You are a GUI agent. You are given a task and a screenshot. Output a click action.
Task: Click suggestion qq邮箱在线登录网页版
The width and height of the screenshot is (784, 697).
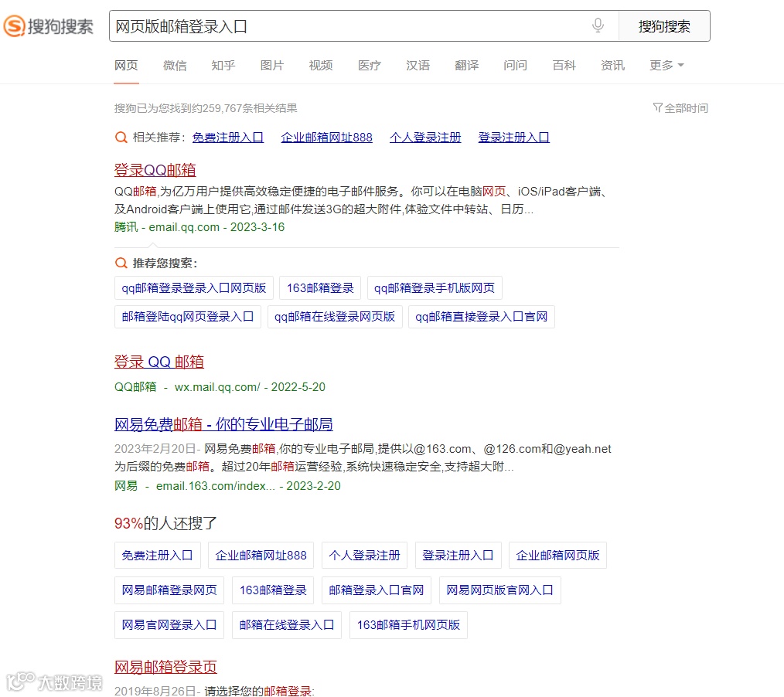pos(335,316)
